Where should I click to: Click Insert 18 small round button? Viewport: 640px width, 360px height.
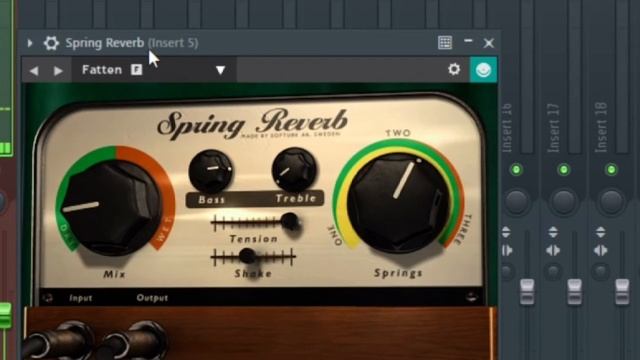[600, 271]
